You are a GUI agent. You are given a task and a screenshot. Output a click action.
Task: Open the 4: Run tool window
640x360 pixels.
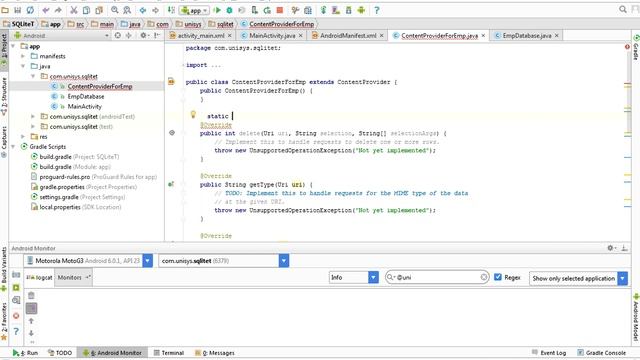pyautogui.click(x=25, y=353)
